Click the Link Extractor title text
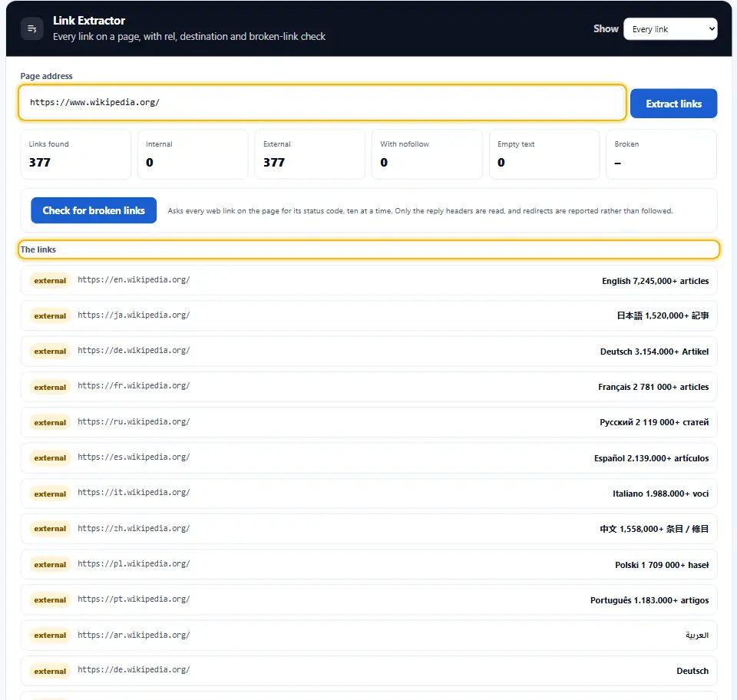Image resolution: width=737 pixels, height=700 pixels. pos(89,21)
